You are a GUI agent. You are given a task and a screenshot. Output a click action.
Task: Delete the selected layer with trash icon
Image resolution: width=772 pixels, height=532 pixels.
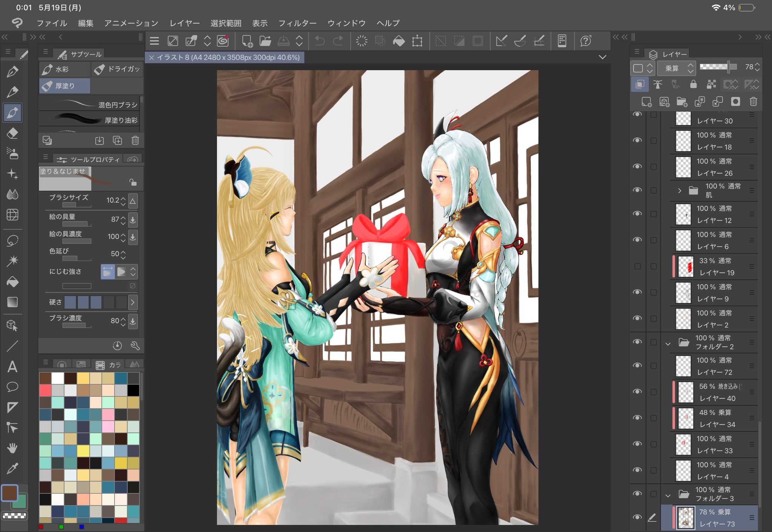(x=753, y=102)
